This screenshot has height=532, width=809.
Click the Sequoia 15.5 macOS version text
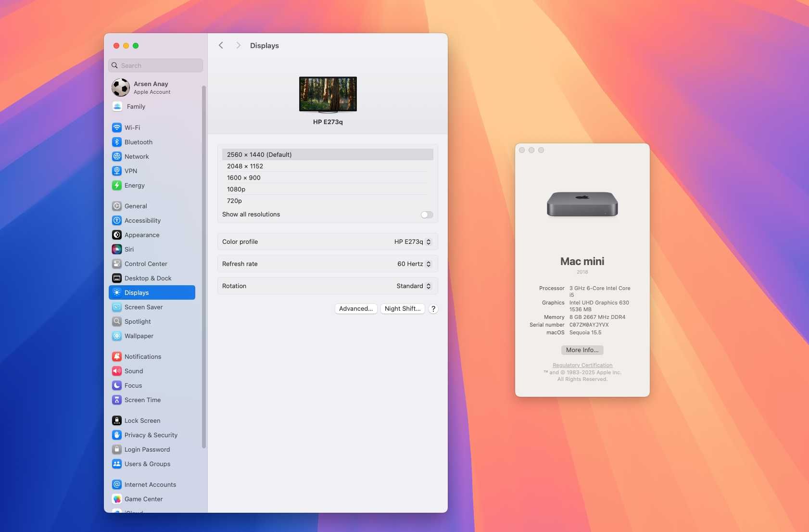(585, 332)
